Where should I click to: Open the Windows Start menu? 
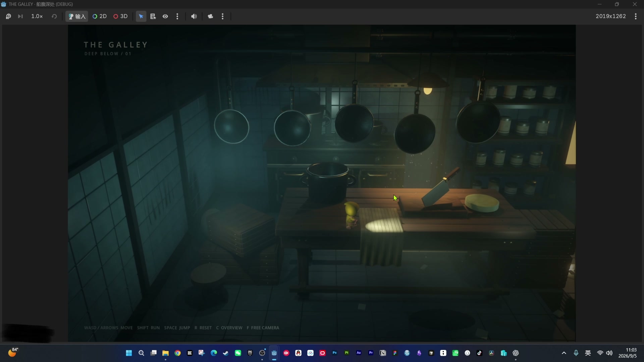(x=129, y=353)
